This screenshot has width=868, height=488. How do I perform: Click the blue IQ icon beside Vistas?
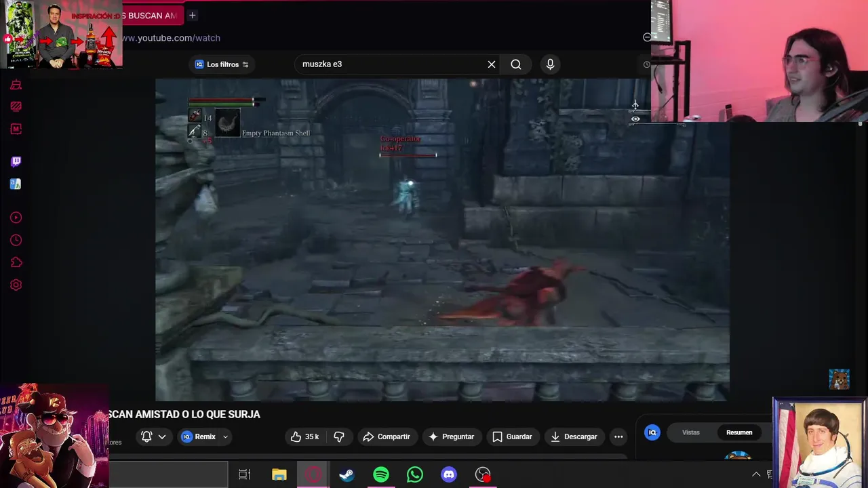point(652,432)
